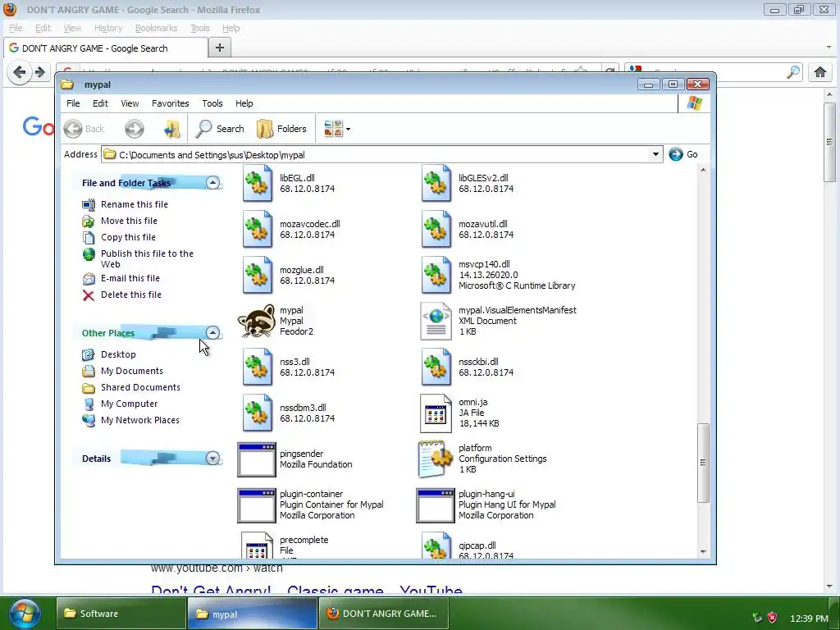Click the file list vertical scrollbar thumb

click(x=703, y=463)
